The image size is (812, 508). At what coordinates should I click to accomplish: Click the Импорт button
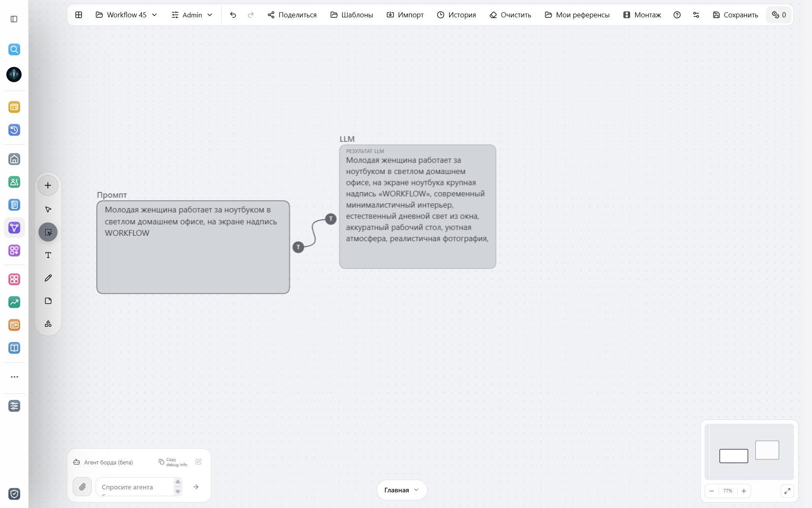(405, 15)
